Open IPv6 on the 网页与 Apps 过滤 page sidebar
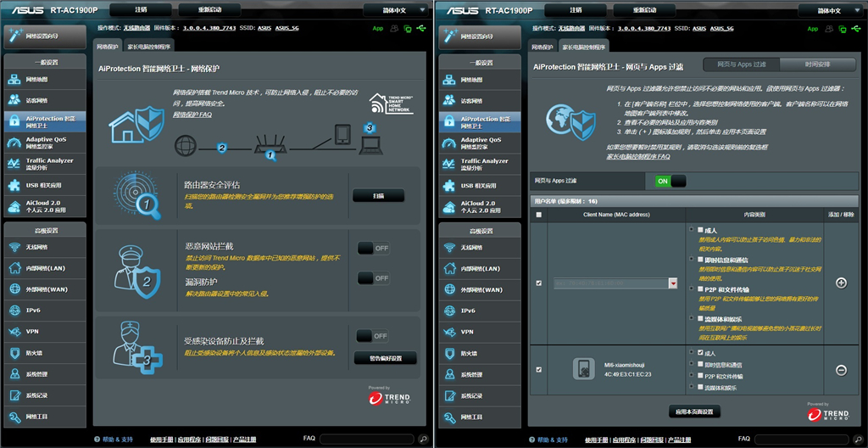This screenshot has height=448, width=868. [480, 311]
